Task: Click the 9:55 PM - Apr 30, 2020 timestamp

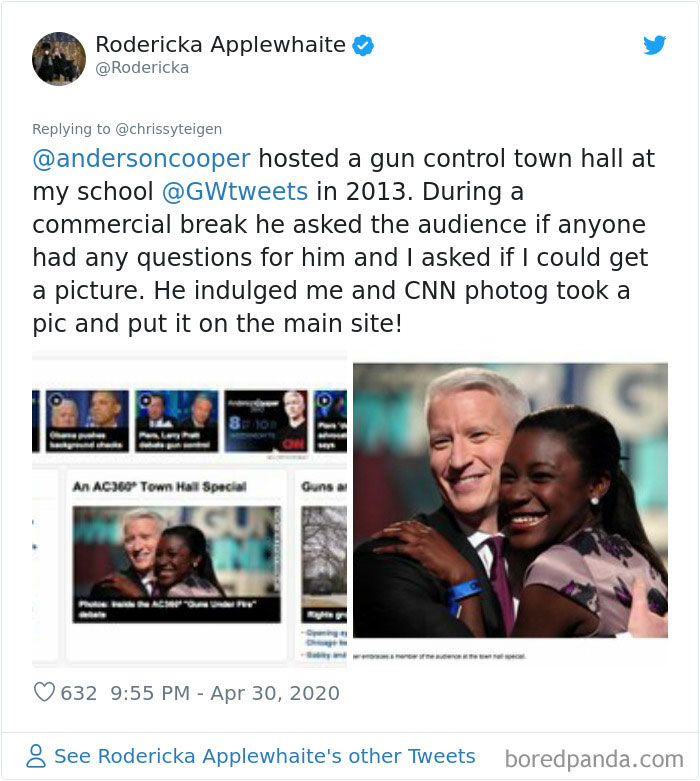Action: pos(225,693)
